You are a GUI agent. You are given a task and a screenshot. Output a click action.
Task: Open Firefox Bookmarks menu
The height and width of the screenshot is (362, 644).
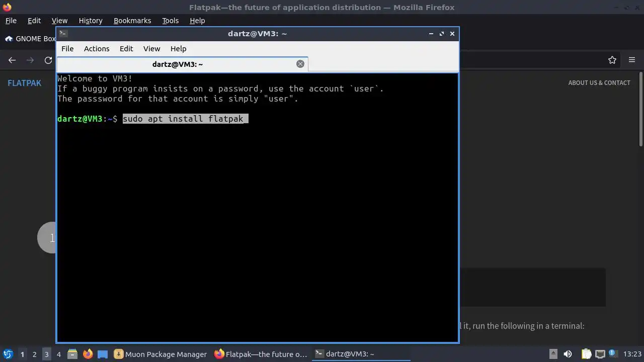(132, 21)
